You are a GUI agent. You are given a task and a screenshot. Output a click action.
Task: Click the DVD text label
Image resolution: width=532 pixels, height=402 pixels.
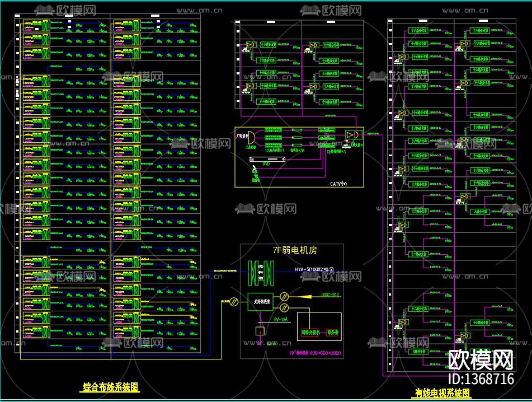[x=266, y=164]
